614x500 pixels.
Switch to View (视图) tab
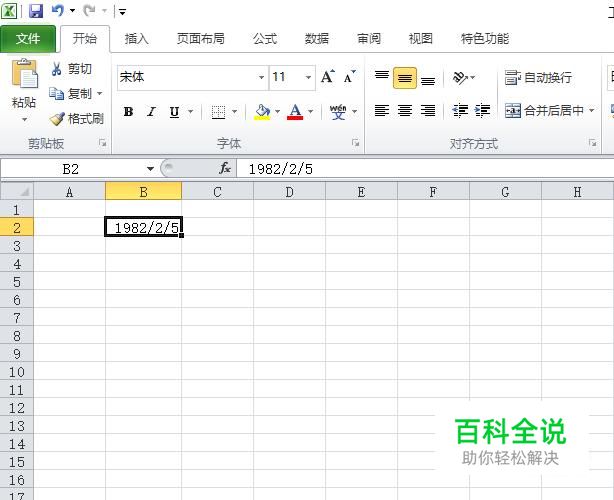(421, 38)
